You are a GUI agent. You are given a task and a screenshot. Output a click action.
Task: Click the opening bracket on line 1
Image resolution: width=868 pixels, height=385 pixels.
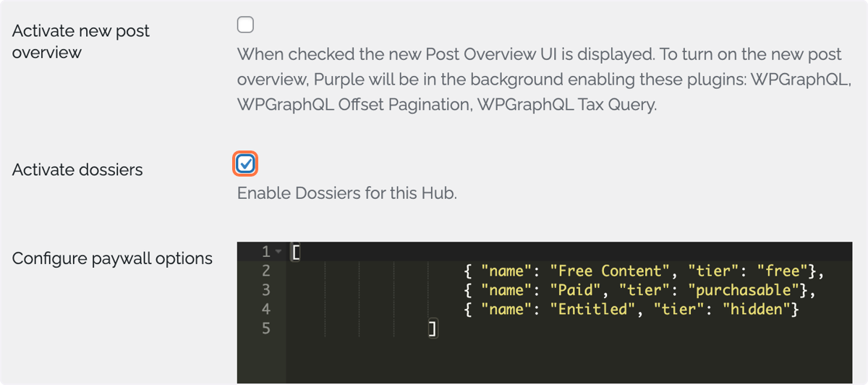tap(295, 252)
